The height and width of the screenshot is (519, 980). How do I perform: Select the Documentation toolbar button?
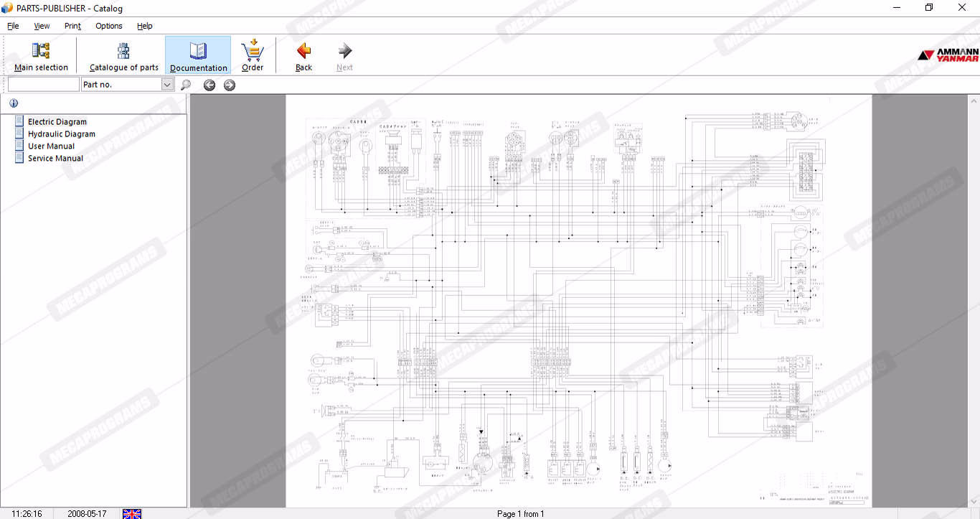(x=198, y=56)
